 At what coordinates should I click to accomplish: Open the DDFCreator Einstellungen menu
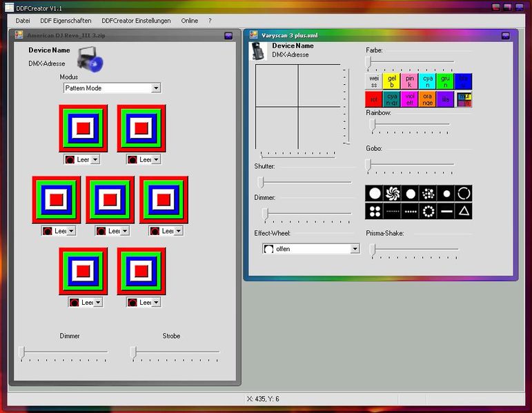(136, 21)
